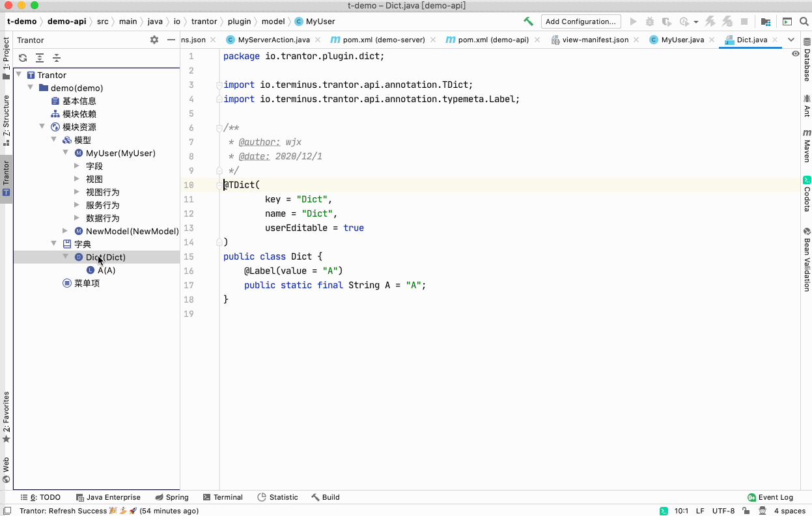Open the Build tool window

click(x=326, y=497)
